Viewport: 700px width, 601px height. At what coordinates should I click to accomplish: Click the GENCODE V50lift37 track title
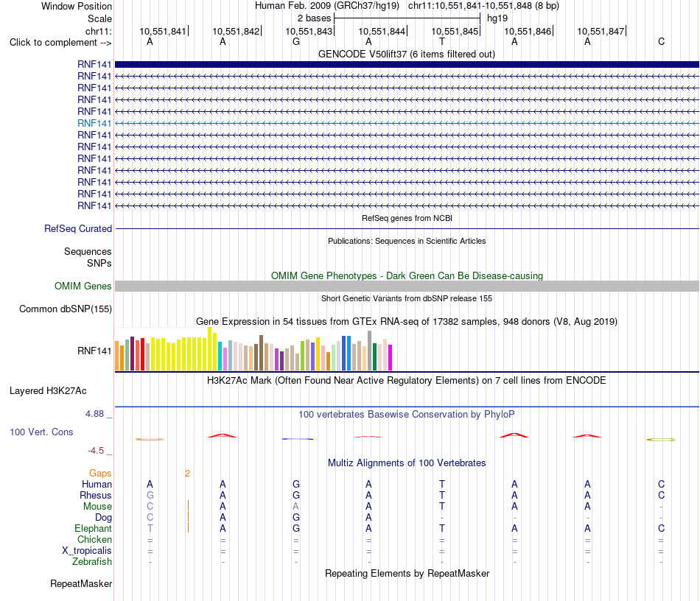(407, 54)
